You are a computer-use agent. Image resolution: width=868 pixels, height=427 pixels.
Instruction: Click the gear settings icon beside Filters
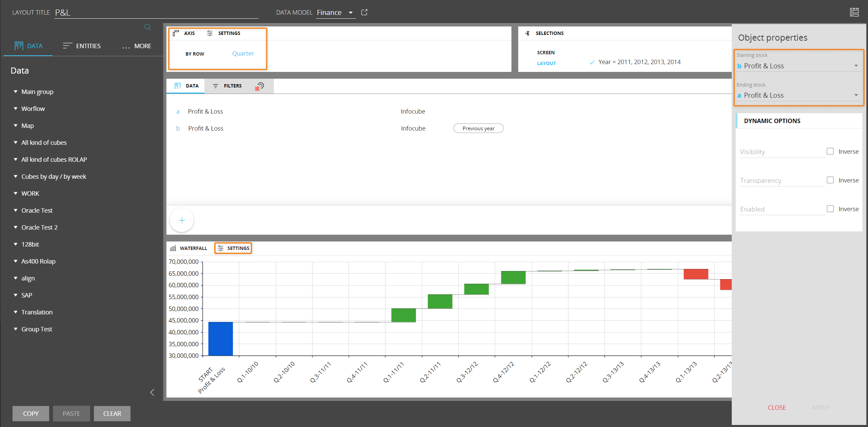click(260, 86)
